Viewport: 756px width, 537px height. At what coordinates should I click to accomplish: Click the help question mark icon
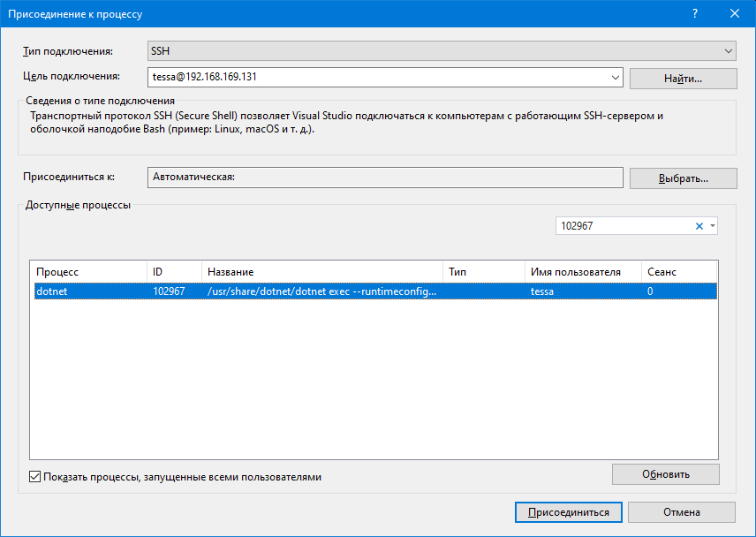tap(695, 14)
